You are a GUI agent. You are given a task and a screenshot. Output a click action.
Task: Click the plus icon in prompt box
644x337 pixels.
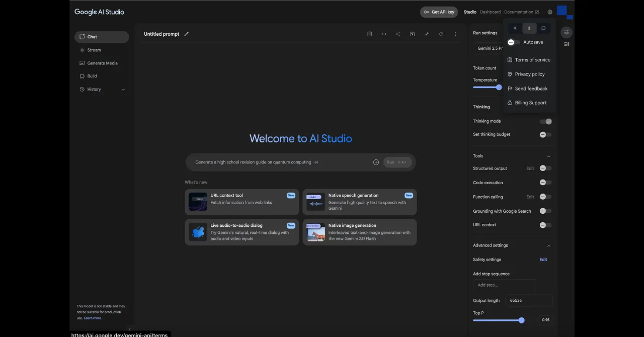click(x=376, y=162)
